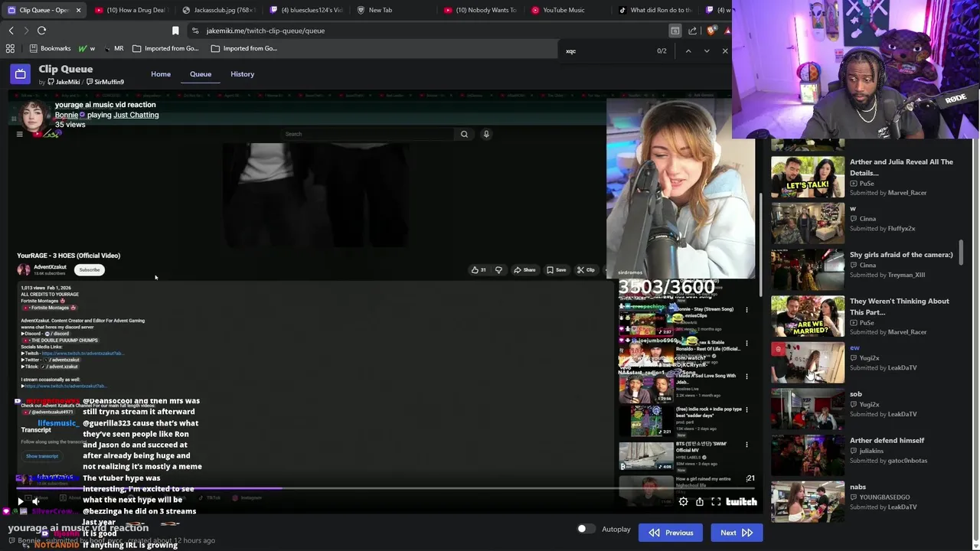The width and height of the screenshot is (980, 551).
Task: Enter fullscreen on the clip player
Action: (716, 502)
